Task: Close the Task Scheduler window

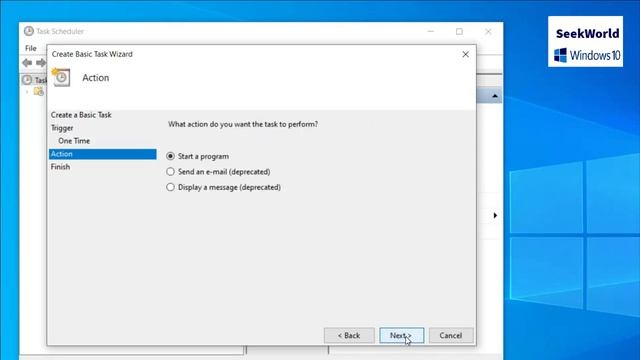Action: [x=488, y=31]
